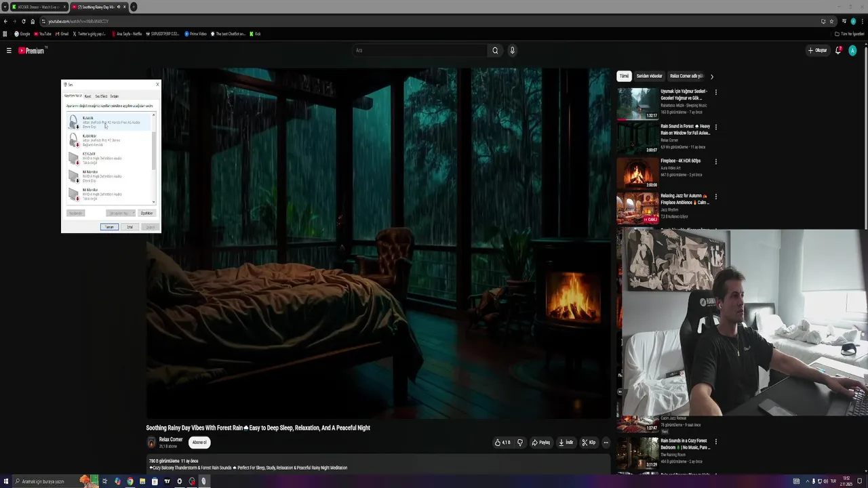Open more actions beside Klip button
This screenshot has height=488, width=868.
(x=606, y=443)
